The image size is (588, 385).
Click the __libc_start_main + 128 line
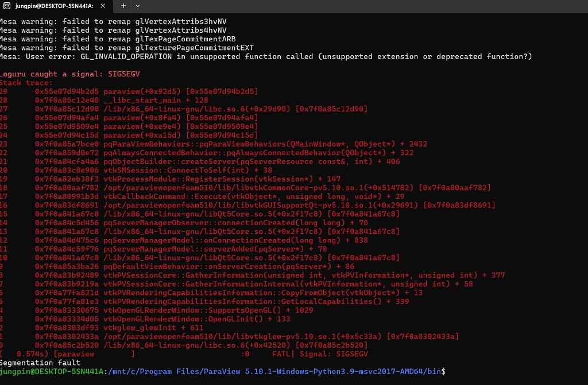156,100
